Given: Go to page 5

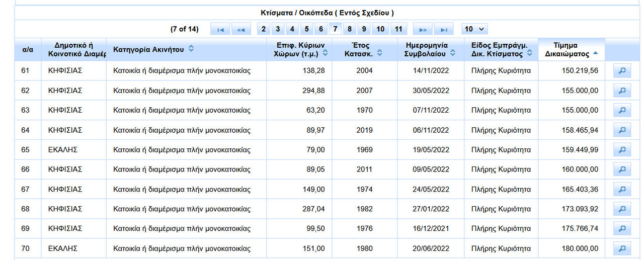Looking at the screenshot, I should coord(306,29).
